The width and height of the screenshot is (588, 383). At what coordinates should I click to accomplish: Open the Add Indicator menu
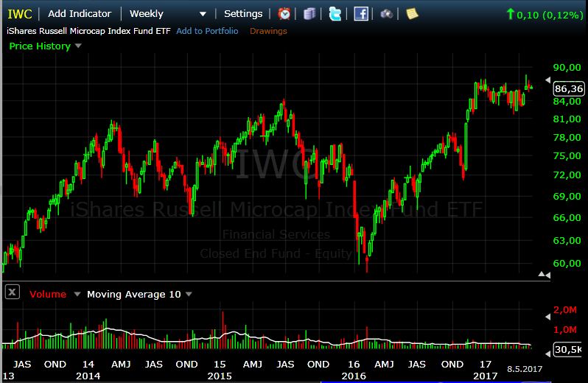80,13
